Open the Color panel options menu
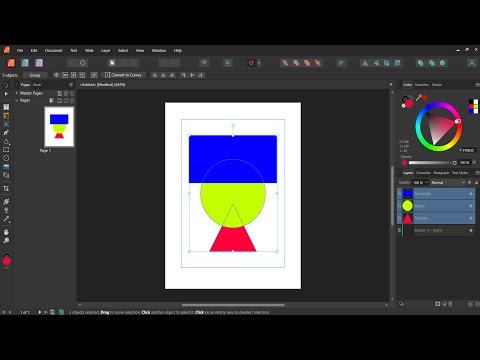This screenshot has width=480, height=360. click(x=477, y=85)
